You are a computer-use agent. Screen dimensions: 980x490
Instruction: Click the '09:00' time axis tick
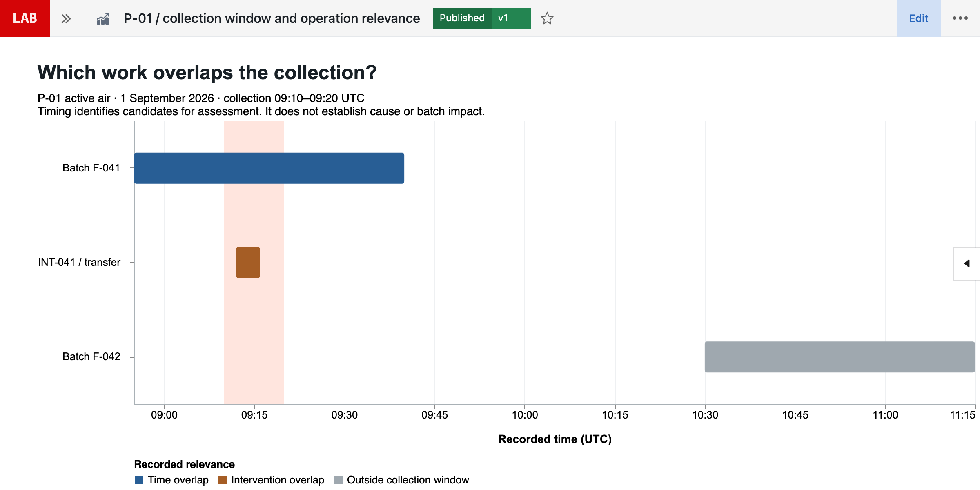[x=164, y=415]
